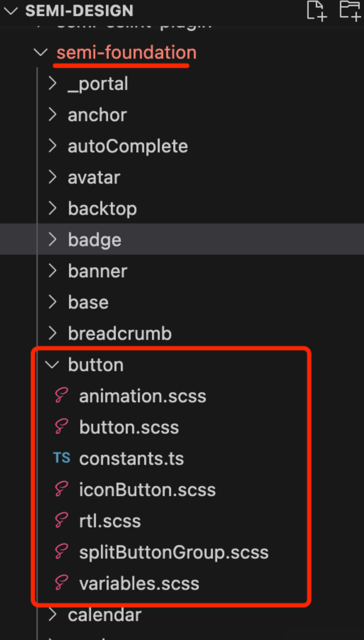364x640 pixels.
Task: Expand the _portal folder chevron
Action: (x=52, y=84)
